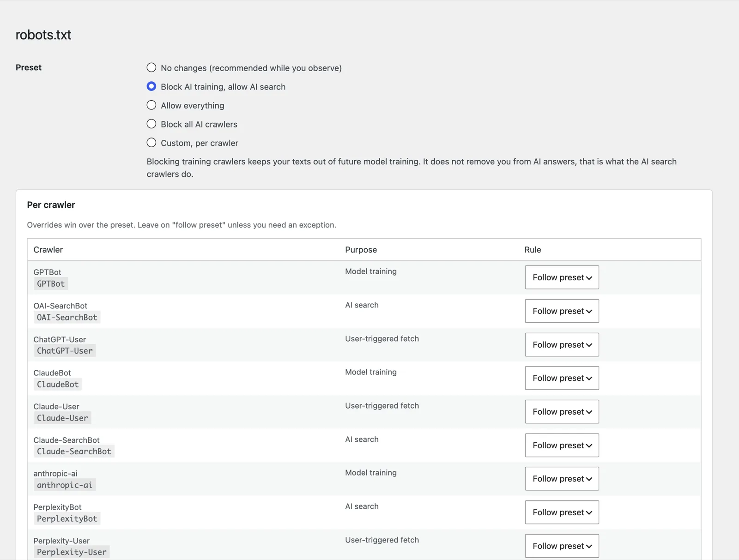This screenshot has width=739, height=560.
Task: Click the Claude-User user-agent code label
Action: point(62,418)
